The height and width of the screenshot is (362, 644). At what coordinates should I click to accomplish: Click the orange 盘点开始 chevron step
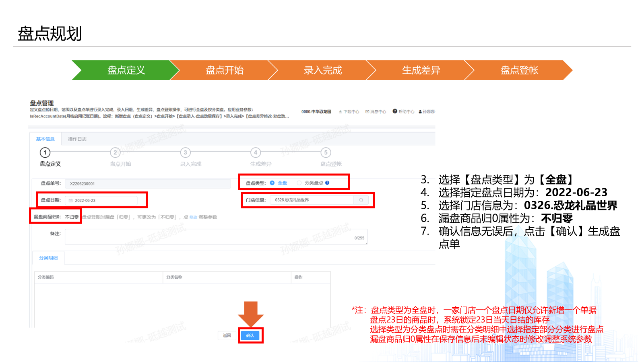[224, 70]
